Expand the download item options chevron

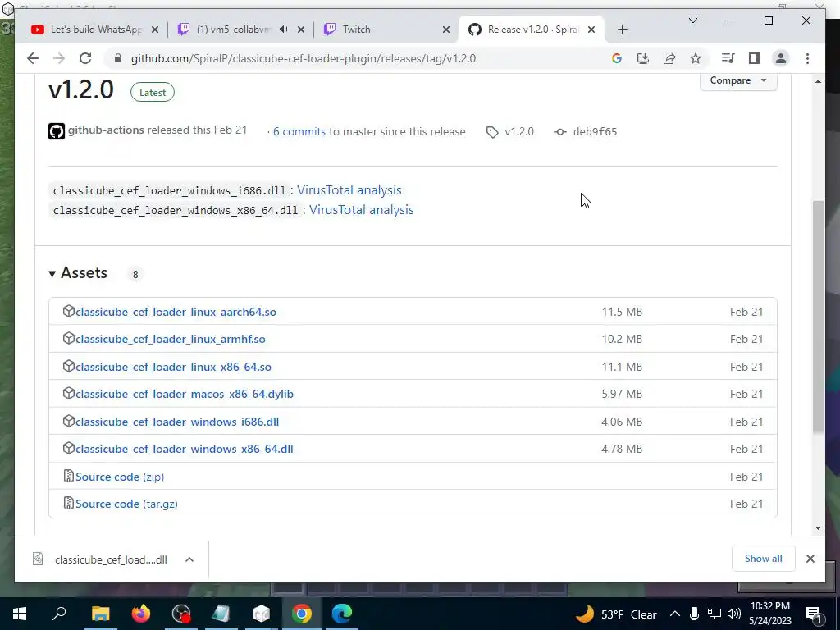189,559
